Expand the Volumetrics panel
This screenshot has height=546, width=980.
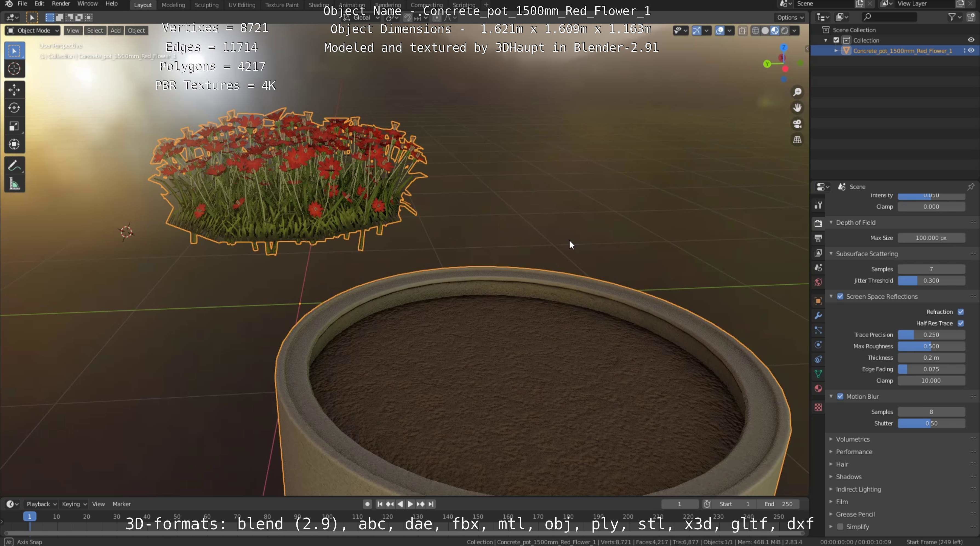pyautogui.click(x=831, y=439)
